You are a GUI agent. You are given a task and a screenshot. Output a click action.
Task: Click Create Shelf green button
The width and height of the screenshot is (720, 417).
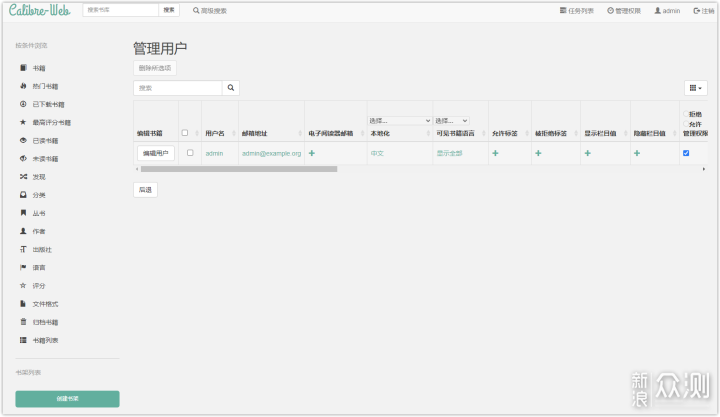(68, 399)
